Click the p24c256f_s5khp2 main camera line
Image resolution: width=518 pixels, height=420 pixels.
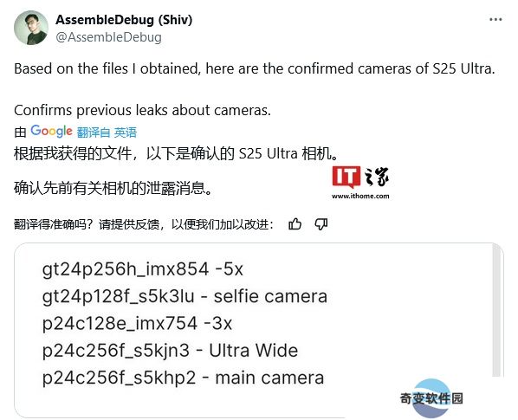click(183, 378)
